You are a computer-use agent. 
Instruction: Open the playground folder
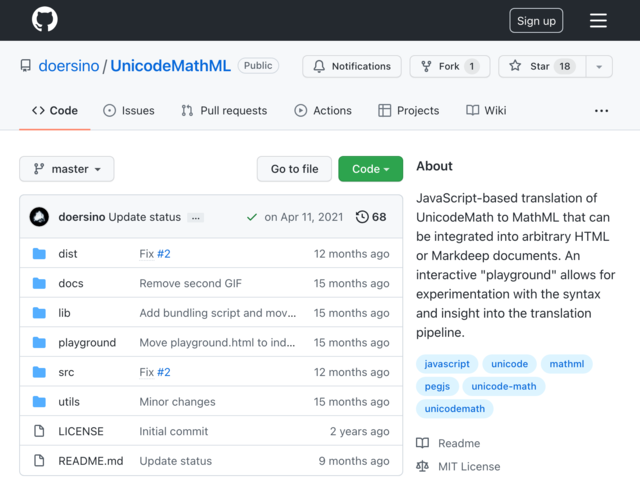point(87,342)
